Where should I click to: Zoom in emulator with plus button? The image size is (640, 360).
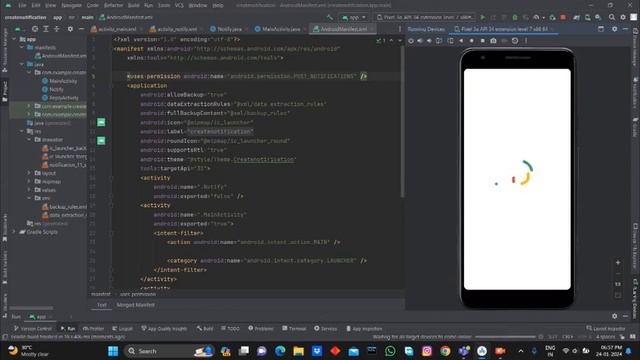(x=618, y=263)
